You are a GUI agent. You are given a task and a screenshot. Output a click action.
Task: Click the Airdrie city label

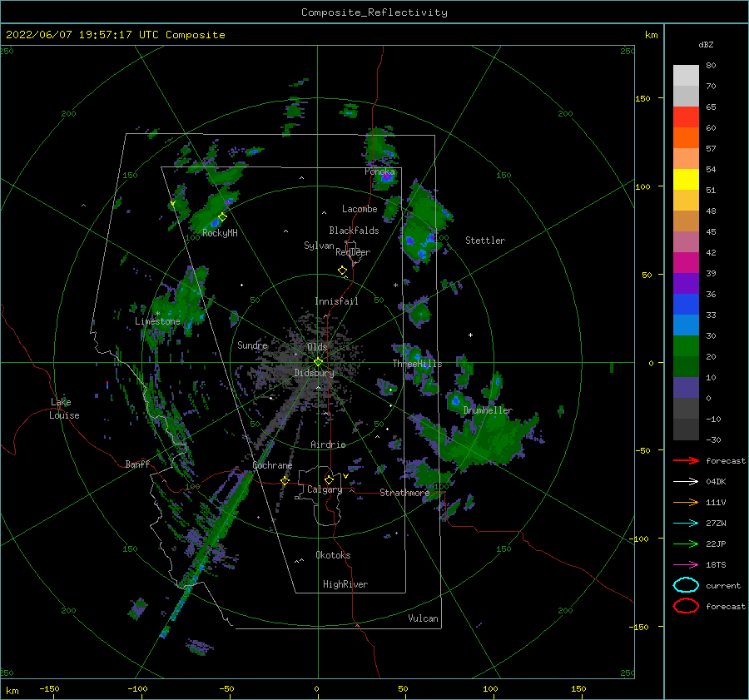click(328, 444)
